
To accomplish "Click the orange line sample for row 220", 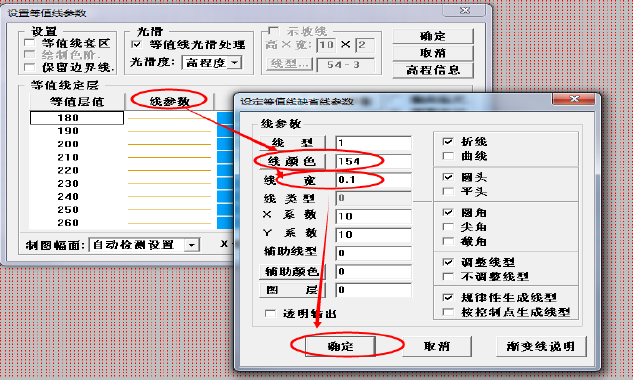I will coord(169,171).
